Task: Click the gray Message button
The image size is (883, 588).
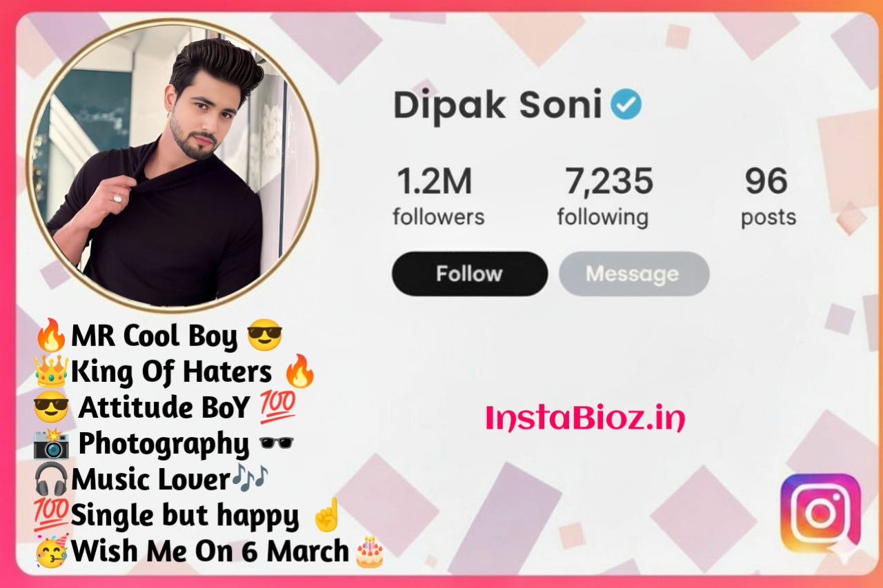Action: 633,274
